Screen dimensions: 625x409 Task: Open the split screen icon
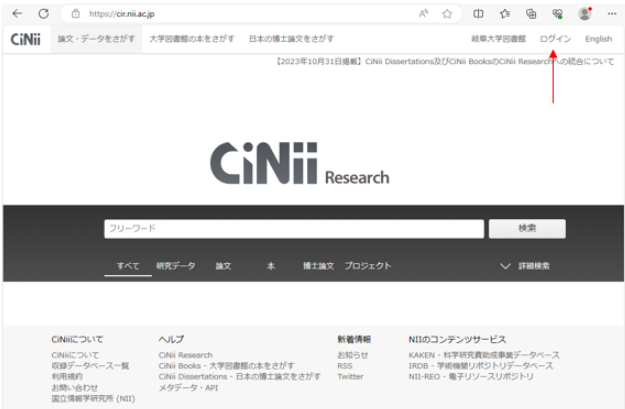click(x=478, y=14)
